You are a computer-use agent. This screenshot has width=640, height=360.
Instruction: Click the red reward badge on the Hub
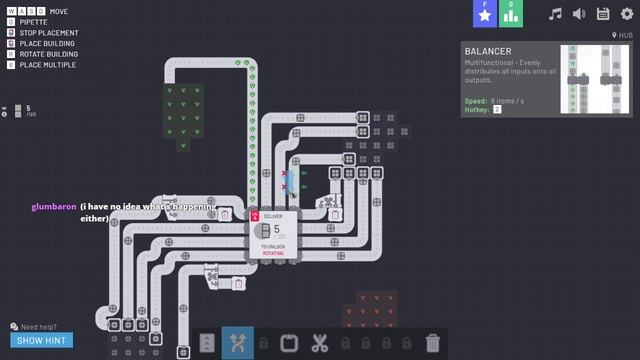(x=255, y=216)
